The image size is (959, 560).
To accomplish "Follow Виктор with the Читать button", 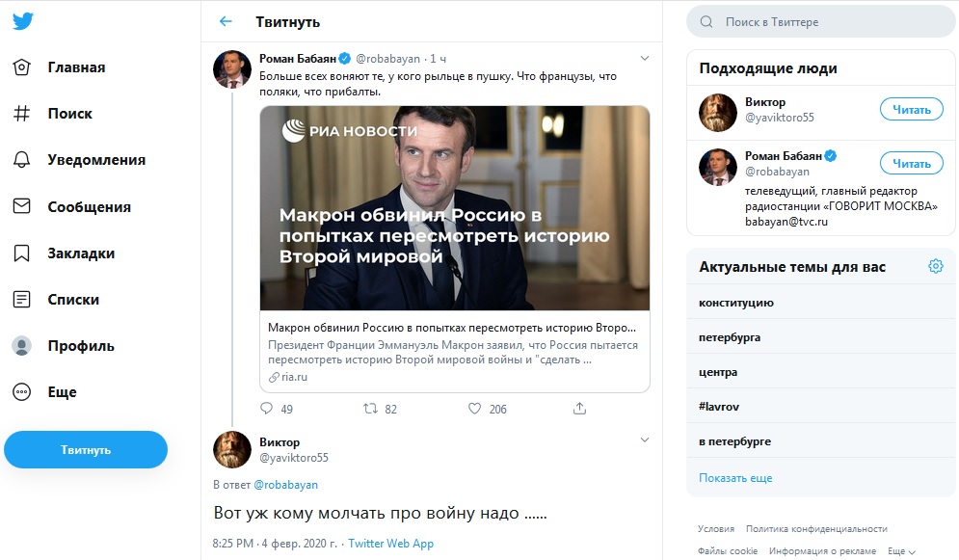I will 911,110.
